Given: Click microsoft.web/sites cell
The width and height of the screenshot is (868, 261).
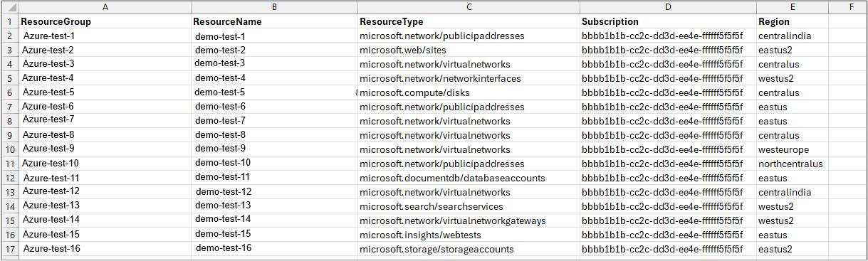Looking at the screenshot, I should tap(469, 50).
